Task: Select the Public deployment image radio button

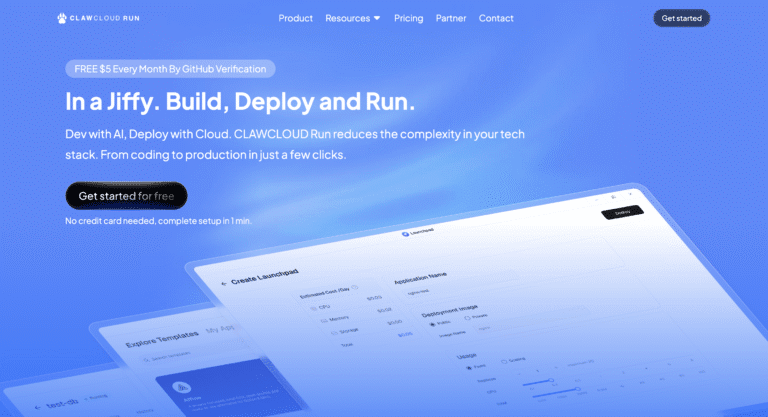Action: tap(432, 323)
